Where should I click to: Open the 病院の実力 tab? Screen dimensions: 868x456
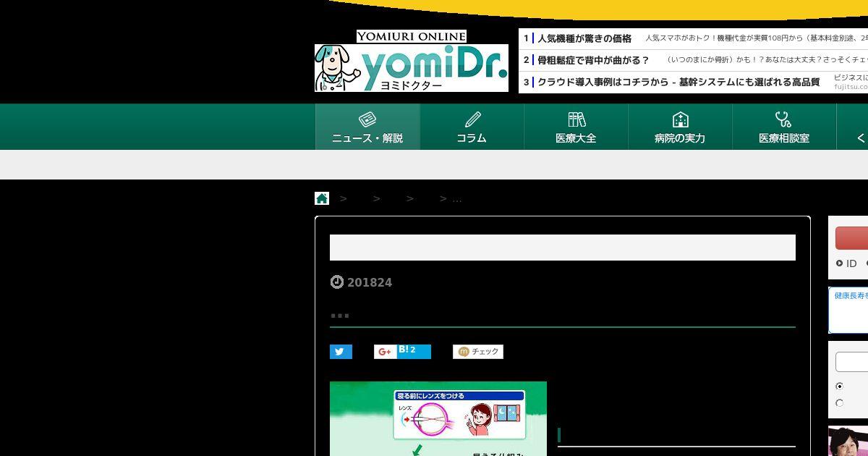680,127
